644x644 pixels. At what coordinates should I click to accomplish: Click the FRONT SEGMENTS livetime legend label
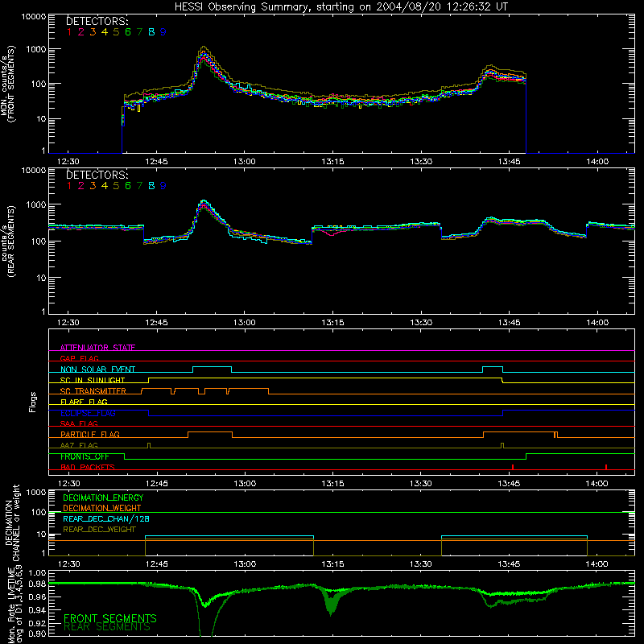pos(110,618)
